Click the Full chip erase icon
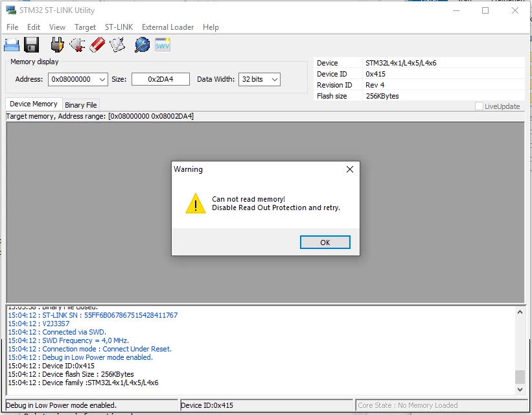The height and width of the screenshot is (415, 532). tap(97, 45)
